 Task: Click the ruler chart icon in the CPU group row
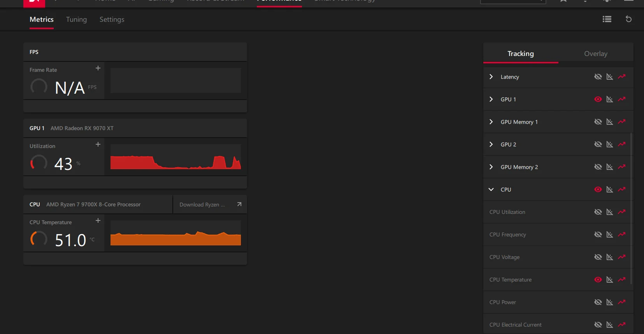coord(610,189)
